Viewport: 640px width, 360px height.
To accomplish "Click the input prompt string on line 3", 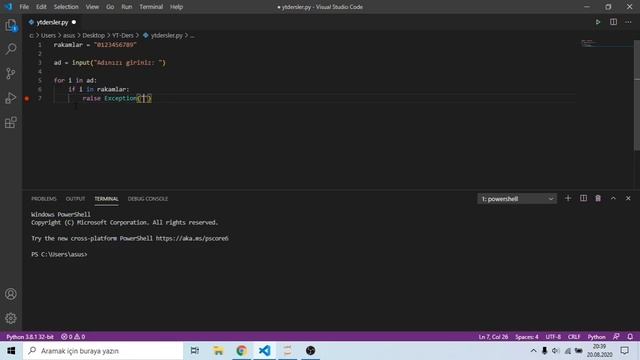I will (129, 63).
